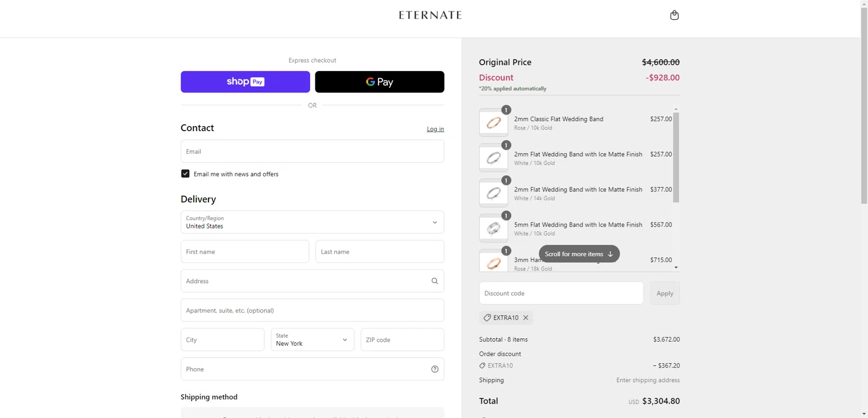Viewport: 868px width, 418px height.
Task: Click the EXTRA10 order discount tag icon
Action: pyautogui.click(x=482, y=365)
